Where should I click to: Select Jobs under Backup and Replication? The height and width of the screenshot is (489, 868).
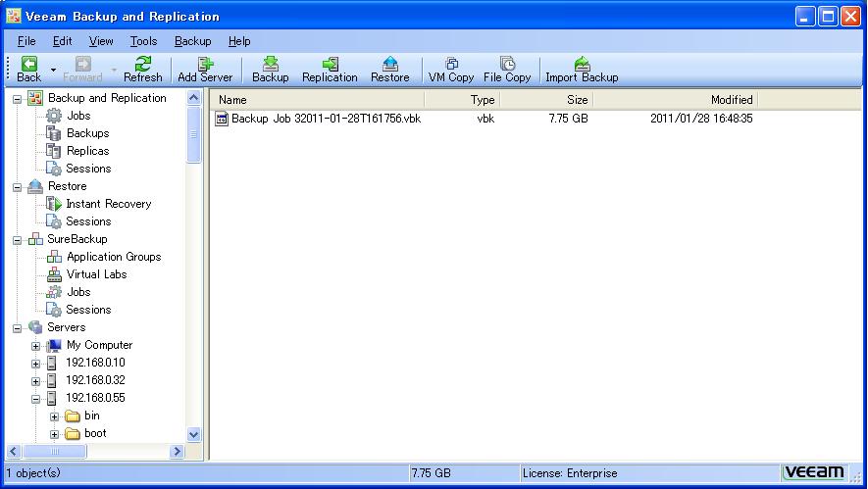78,116
